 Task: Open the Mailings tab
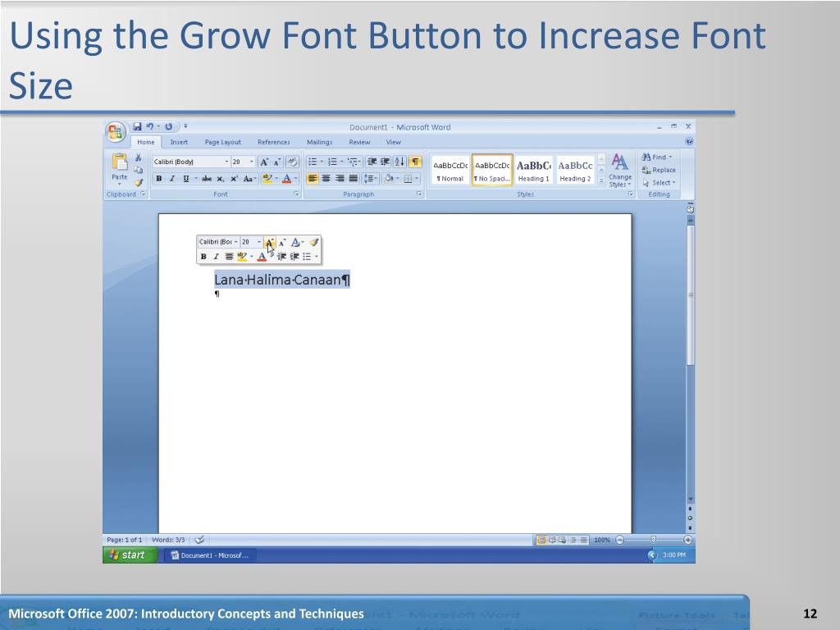click(319, 142)
